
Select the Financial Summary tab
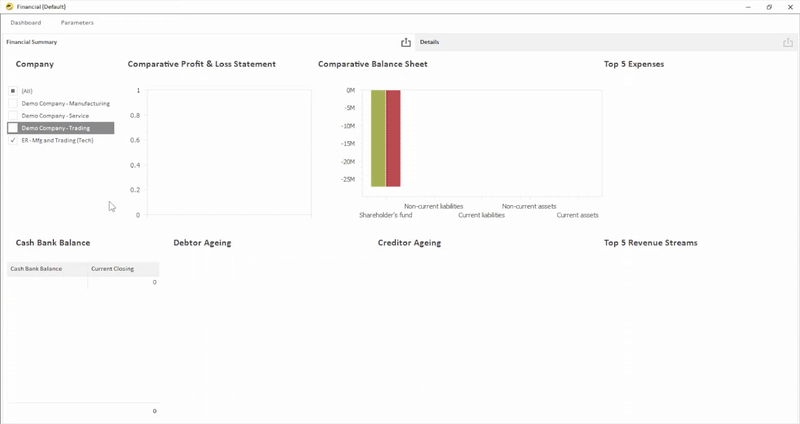coord(32,42)
